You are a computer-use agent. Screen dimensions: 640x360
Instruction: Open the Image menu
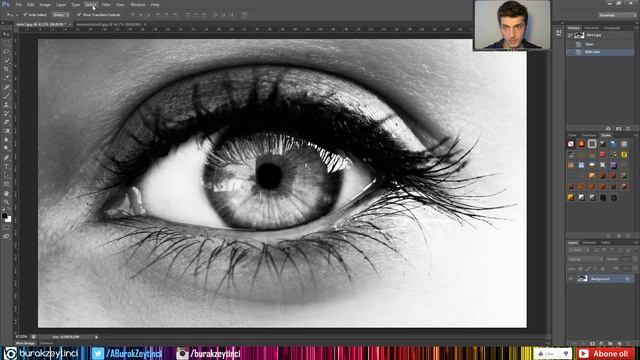45,4
